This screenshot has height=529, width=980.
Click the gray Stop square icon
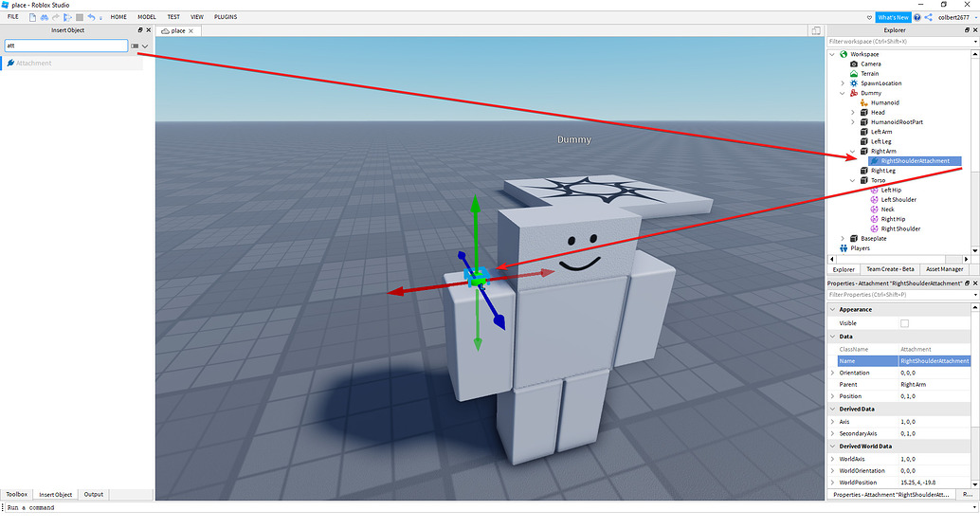pyautogui.click(x=80, y=17)
